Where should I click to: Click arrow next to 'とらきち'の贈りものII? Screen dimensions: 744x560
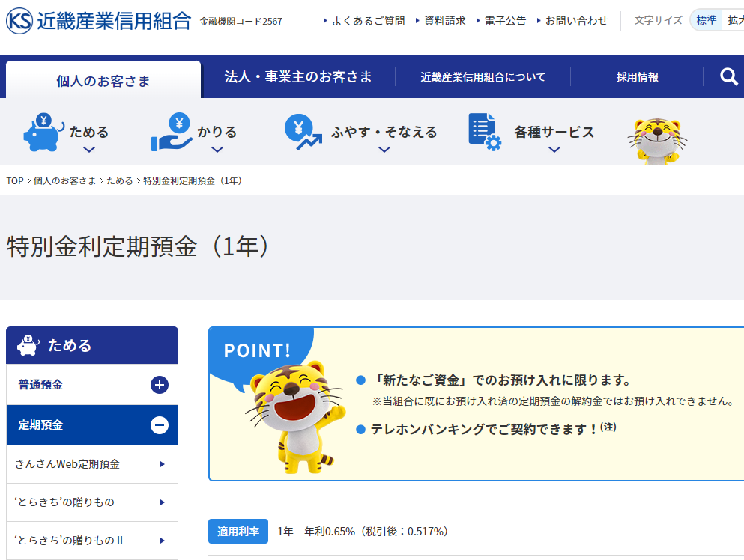[163, 541]
